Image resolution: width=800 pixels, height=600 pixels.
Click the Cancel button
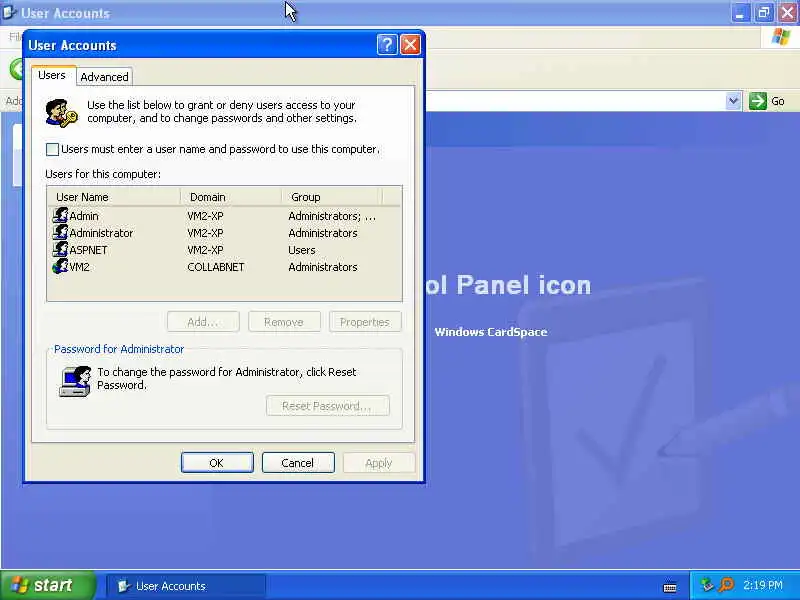coord(298,463)
